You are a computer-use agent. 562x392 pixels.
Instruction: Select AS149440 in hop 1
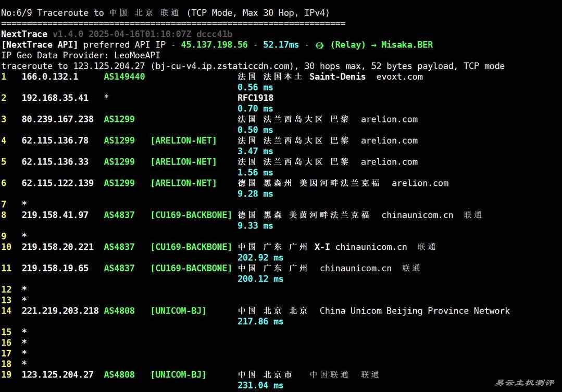tap(124, 77)
